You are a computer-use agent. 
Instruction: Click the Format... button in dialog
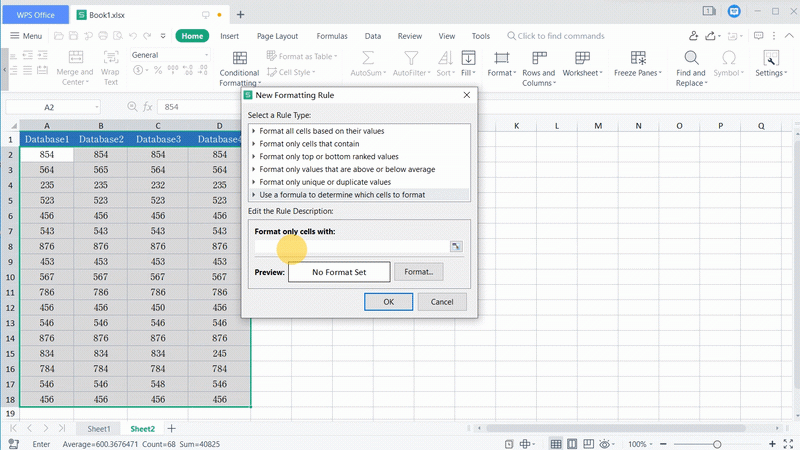tap(418, 272)
